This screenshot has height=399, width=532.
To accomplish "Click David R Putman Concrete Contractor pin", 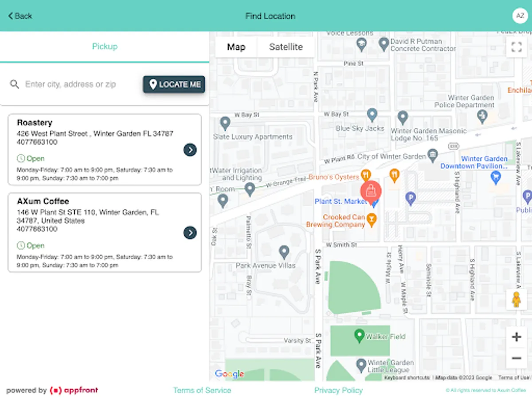I will tap(384, 43).
